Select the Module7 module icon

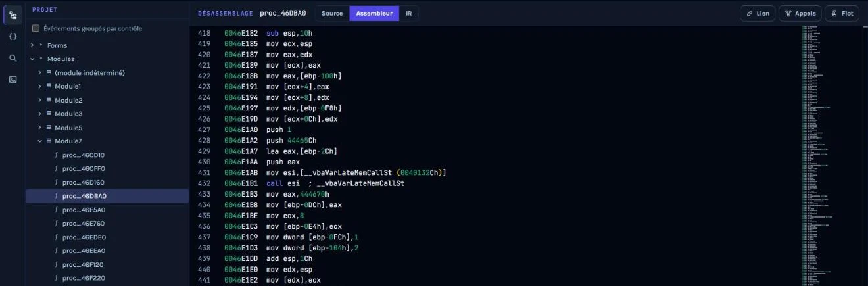tap(49, 141)
